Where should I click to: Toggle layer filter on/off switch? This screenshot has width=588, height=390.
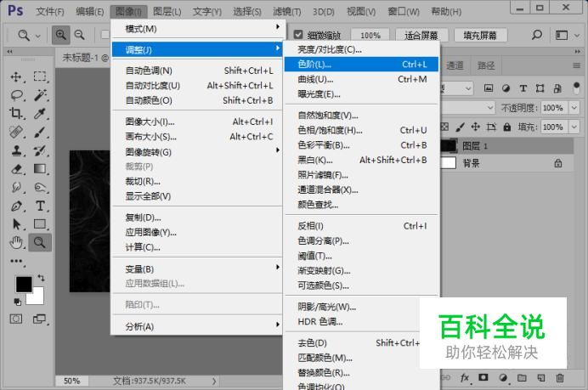[x=577, y=88]
